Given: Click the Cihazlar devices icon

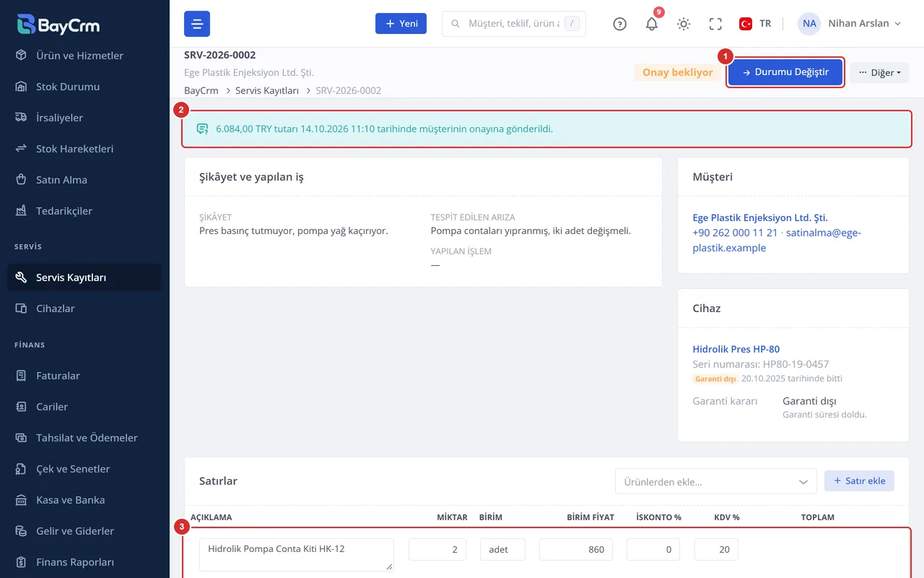Looking at the screenshot, I should (22, 309).
